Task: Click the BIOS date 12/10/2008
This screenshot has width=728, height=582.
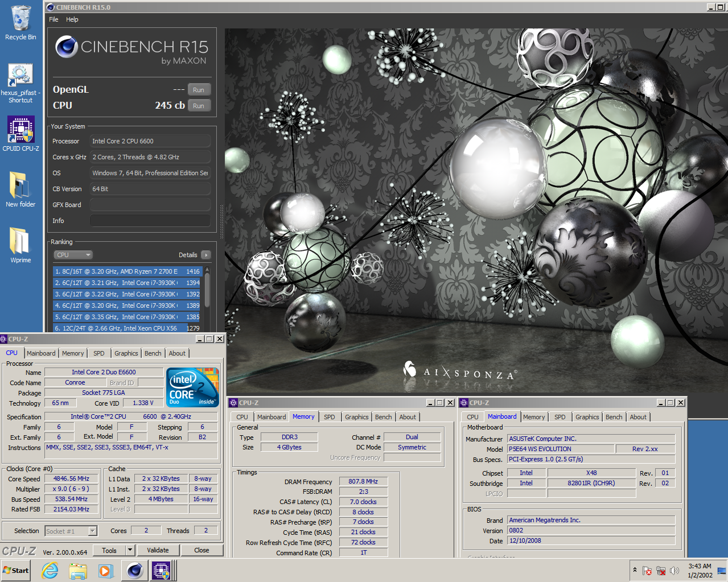Action: (x=591, y=541)
